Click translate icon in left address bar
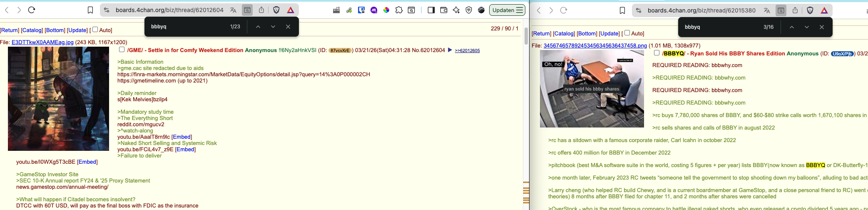The height and width of the screenshot is (210, 868). click(233, 10)
